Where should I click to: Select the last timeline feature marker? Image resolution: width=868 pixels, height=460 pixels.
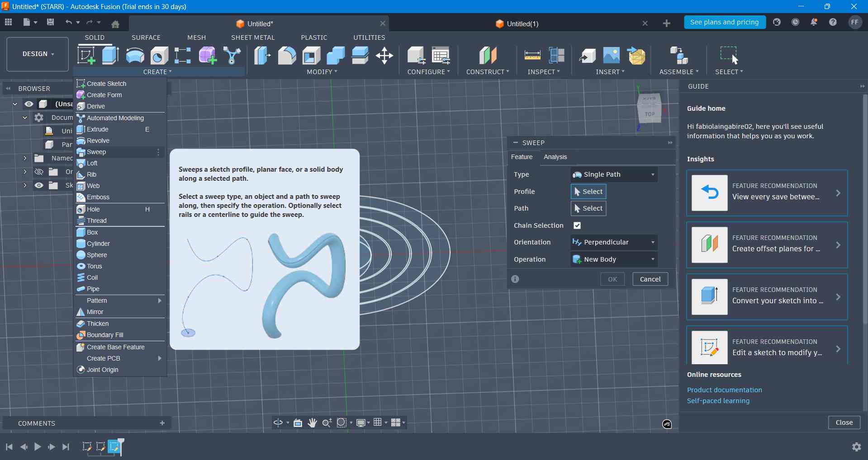pyautogui.click(x=115, y=446)
